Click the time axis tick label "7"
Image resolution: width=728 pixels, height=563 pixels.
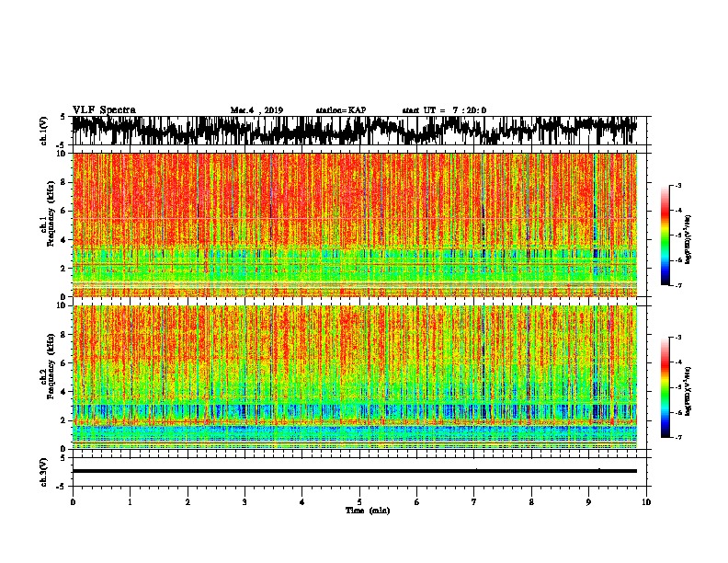click(x=474, y=502)
